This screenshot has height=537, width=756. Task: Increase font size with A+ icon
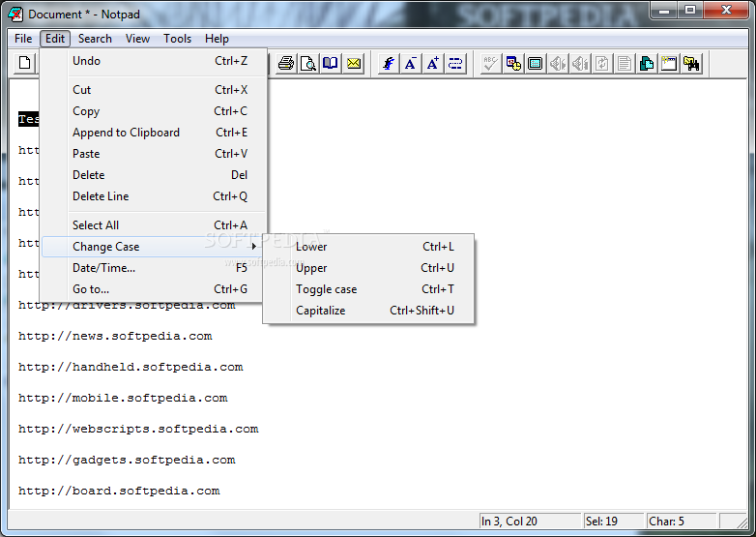click(x=432, y=63)
